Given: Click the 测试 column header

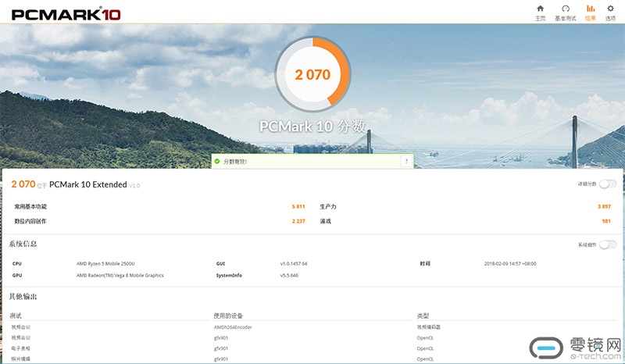Looking at the screenshot, I should [16, 316].
